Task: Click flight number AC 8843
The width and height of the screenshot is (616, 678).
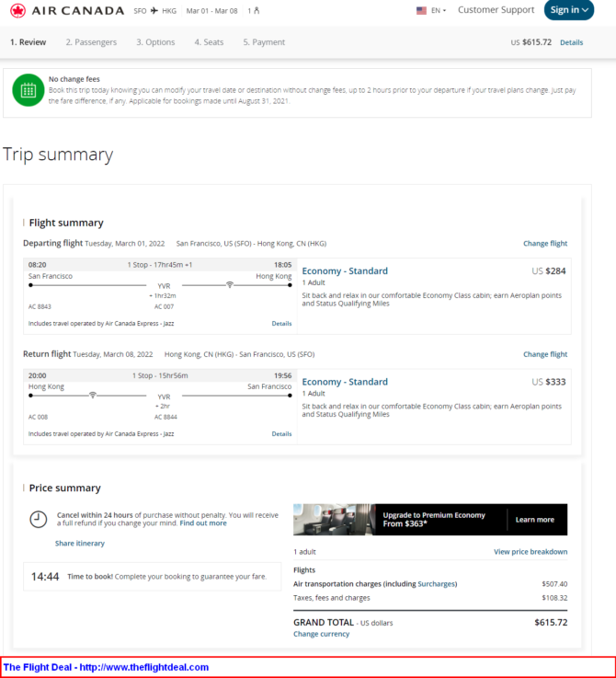Action: coord(40,306)
